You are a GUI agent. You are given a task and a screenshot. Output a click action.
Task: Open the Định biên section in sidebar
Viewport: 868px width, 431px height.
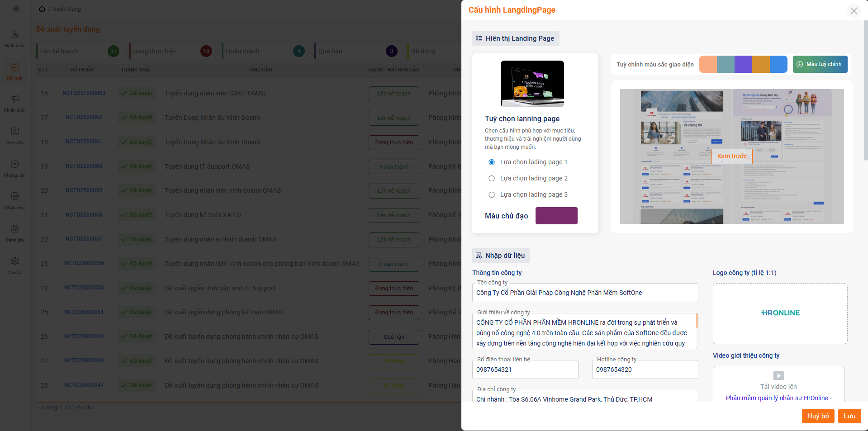[15, 38]
